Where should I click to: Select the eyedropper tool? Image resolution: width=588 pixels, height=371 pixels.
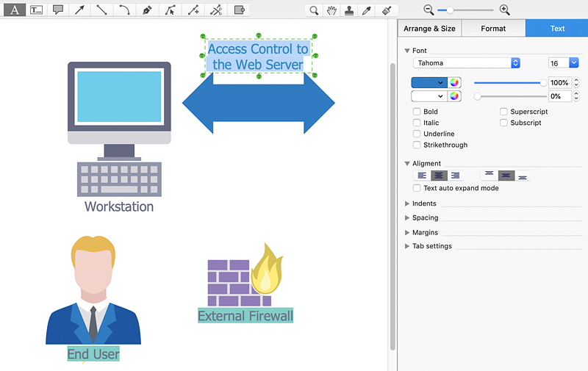pyautogui.click(x=367, y=10)
